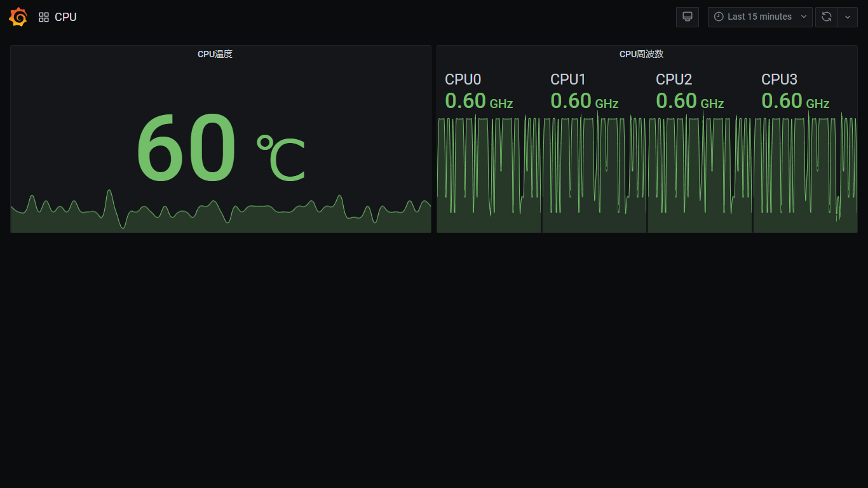Viewport: 868px width, 488px height.
Task: Click the 0.60 GHz value under CPU0
Action: pyautogui.click(x=478, y=101)
